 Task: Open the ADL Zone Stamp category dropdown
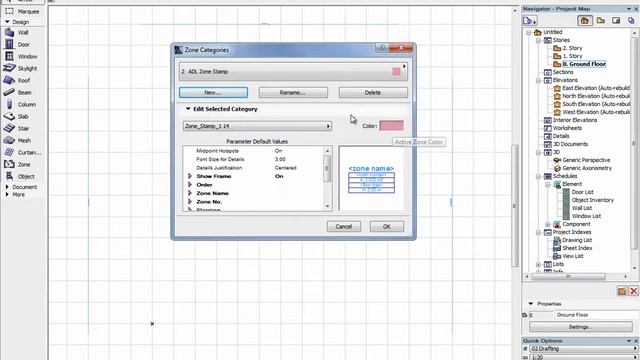coord(293,71)
